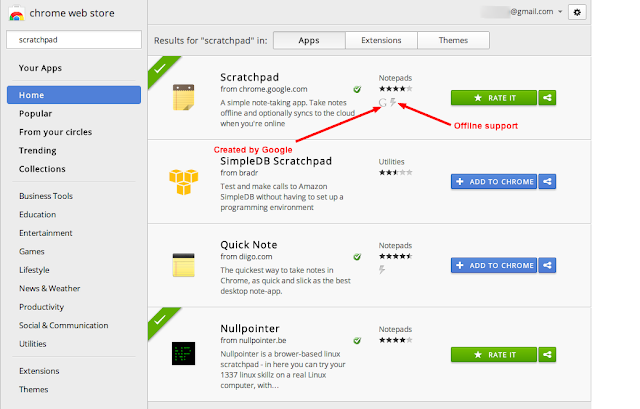Open Your Apps in sidebar

tap(40, 68)
